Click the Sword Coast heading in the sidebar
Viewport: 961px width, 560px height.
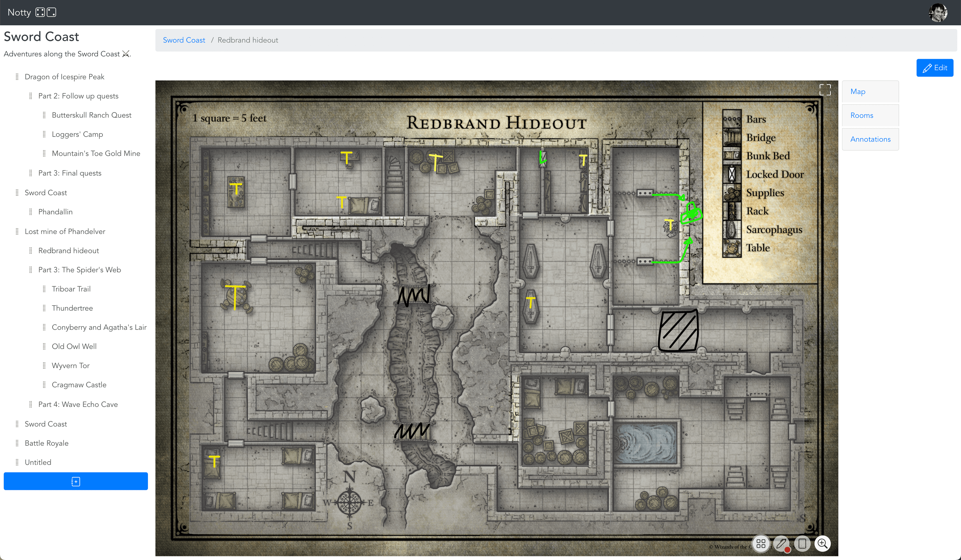(x=42, y=37)
